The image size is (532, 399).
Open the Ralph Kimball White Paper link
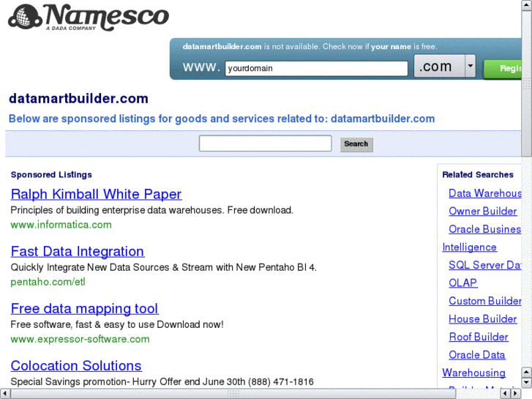[96, 194]
